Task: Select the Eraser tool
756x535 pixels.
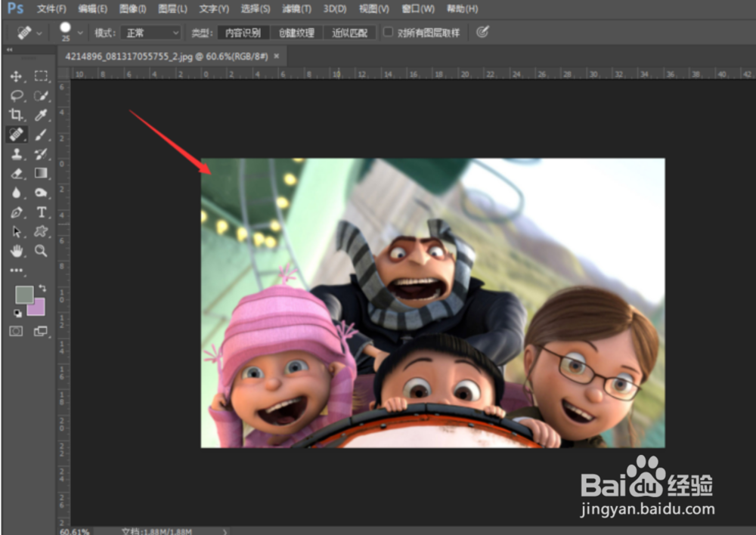Action: click(17, 173)
